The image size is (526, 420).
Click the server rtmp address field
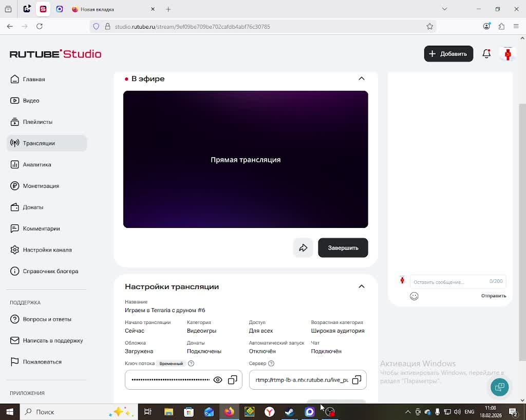pyautogui.click(x=308, y=380)
